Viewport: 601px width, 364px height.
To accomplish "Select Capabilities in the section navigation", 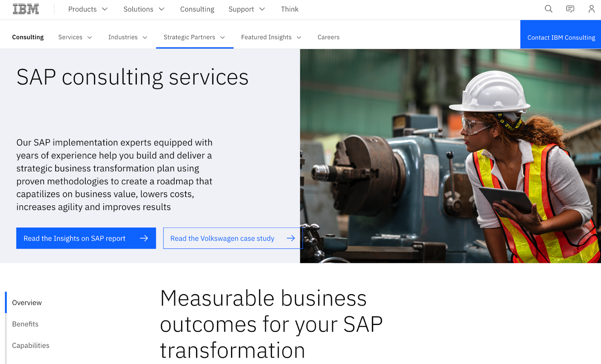I will (x=30, y=345).
